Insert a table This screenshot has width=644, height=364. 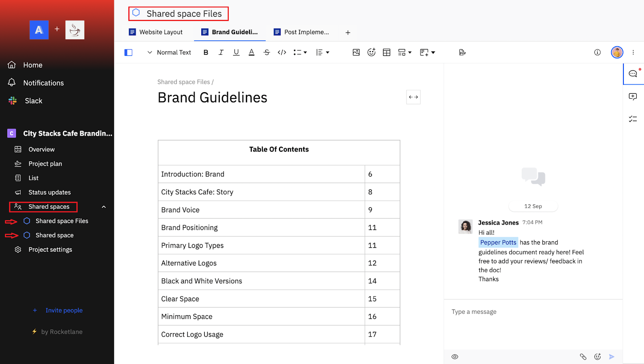[x=387, y=52]
